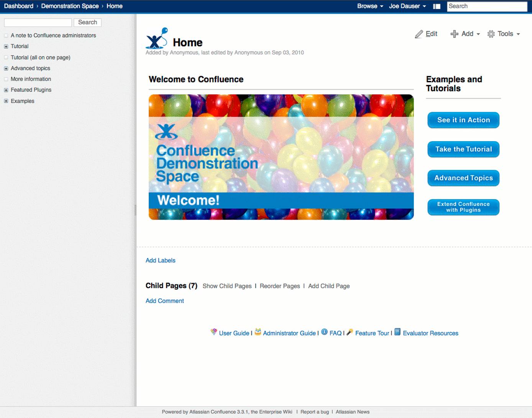
Task: Check the note to Confluence administrators item
Action: pyautogui.click(x=6, y=35)
